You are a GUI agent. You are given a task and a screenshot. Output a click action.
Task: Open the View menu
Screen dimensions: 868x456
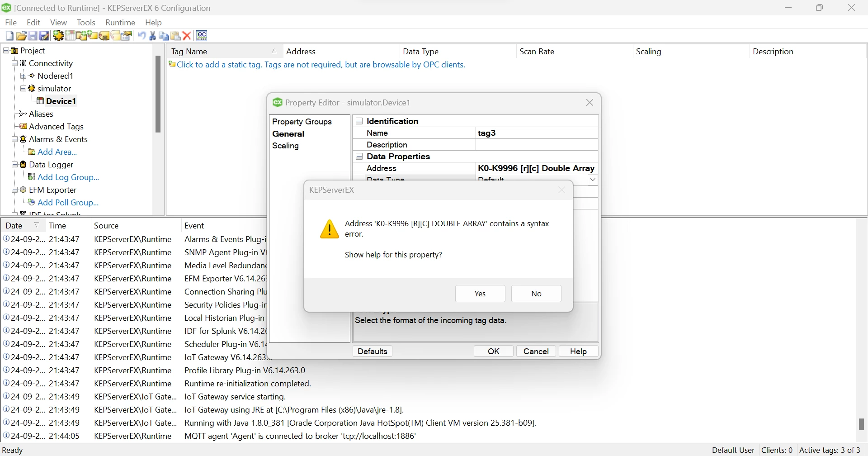(x=59, y=22)
